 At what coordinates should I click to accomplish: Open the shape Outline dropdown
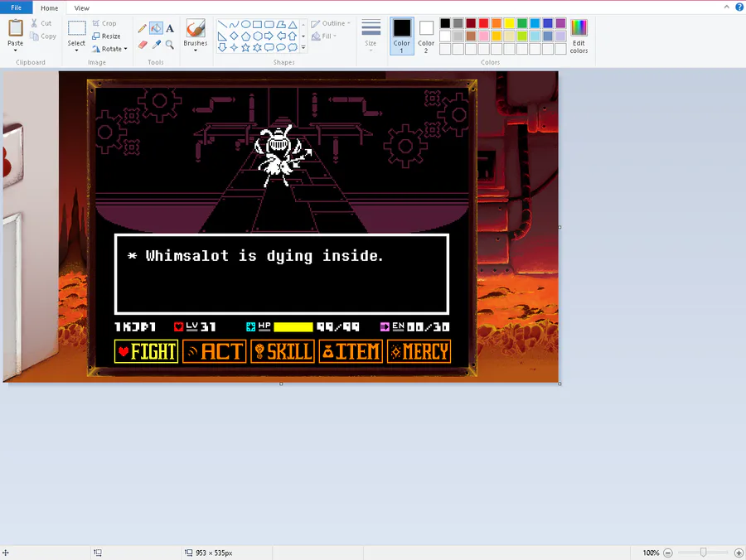[x=331, y=23]
